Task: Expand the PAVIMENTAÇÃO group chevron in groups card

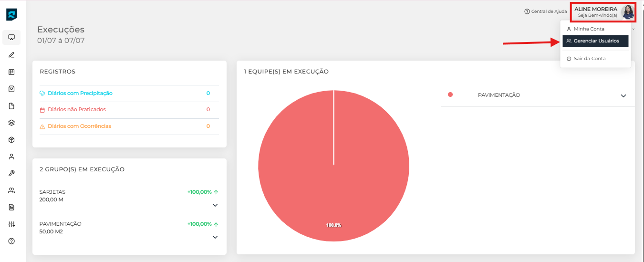Action: pos(215,237)
